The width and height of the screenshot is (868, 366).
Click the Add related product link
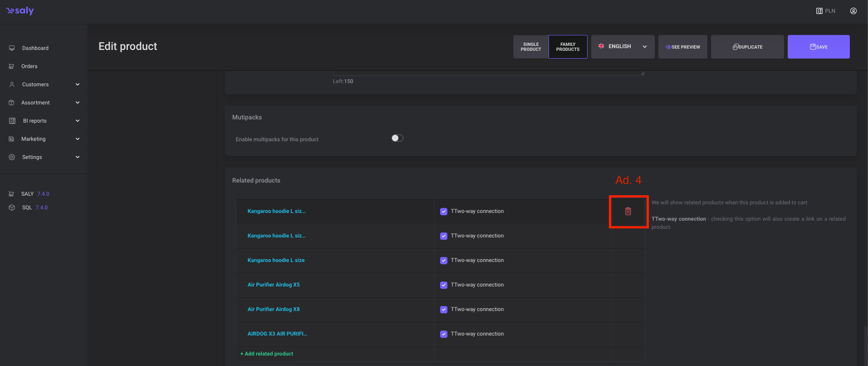coord(267,354)
